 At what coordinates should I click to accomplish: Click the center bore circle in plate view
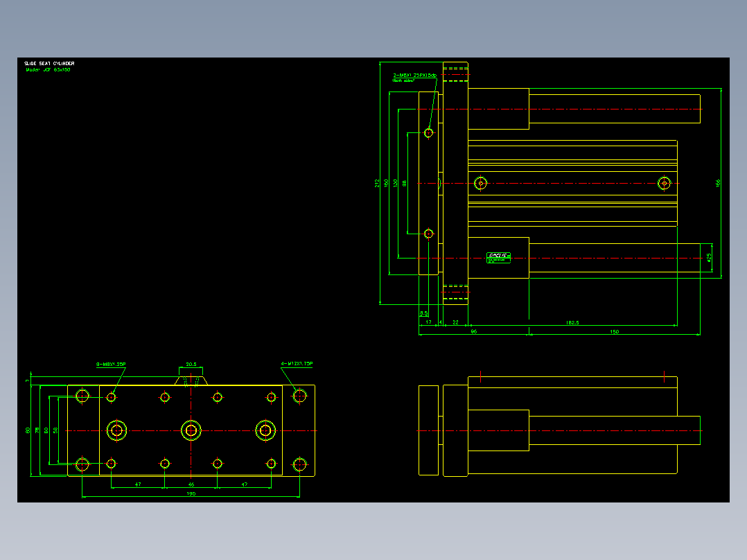(x=191, y=431)
